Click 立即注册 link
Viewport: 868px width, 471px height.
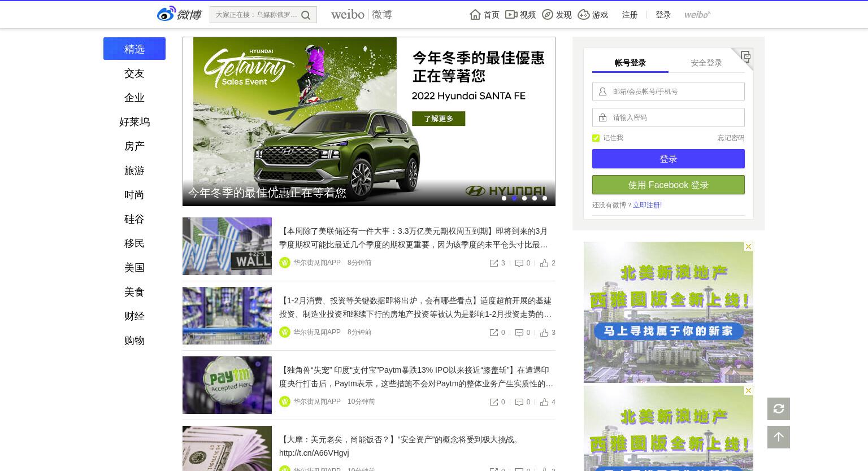coord(647,205)
